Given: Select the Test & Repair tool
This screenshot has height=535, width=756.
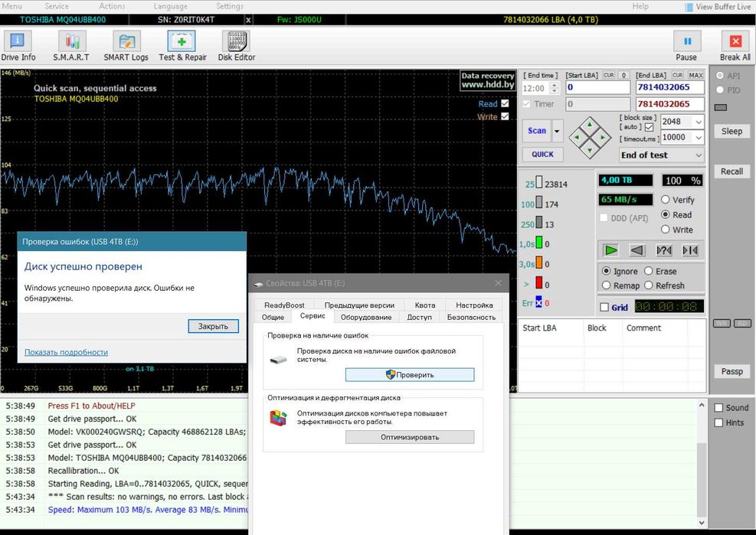Looking at the screenshot, I should (x=182, y=46).
